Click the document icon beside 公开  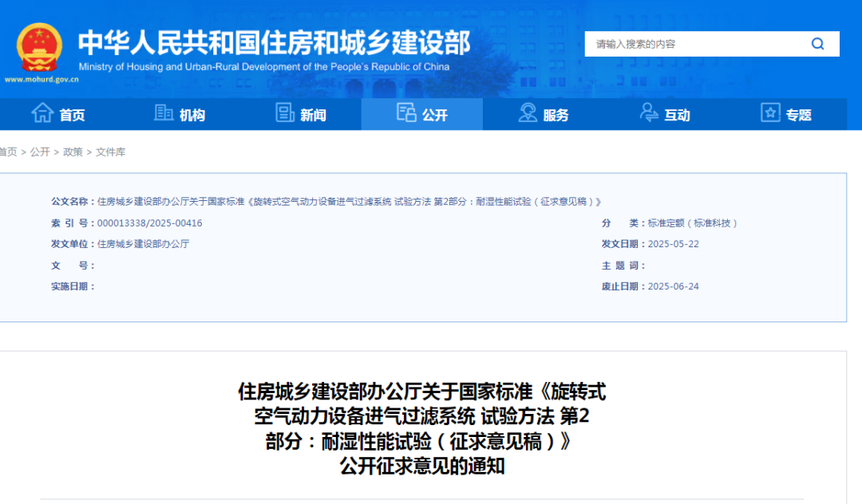[x=406, y=112]
